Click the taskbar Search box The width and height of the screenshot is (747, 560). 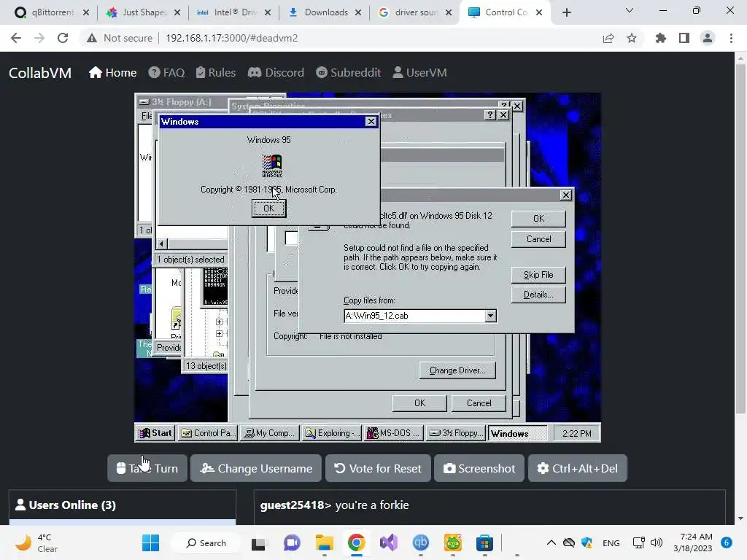click(206, 542)
